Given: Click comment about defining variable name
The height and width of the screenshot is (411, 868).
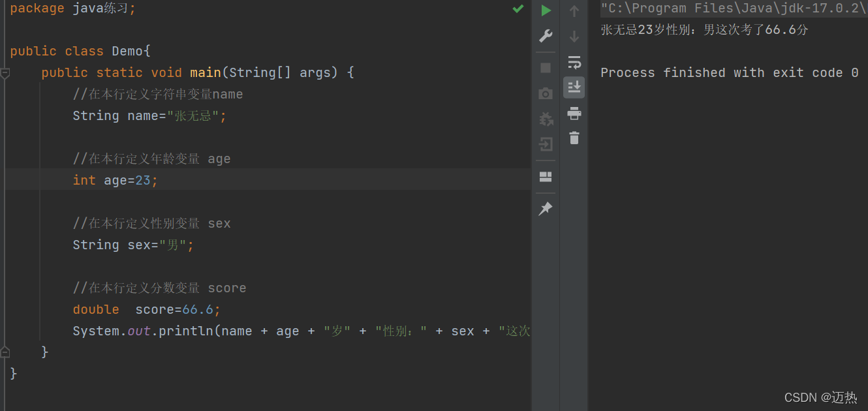Looking at the screenshot, I should [x=158, y=94].
